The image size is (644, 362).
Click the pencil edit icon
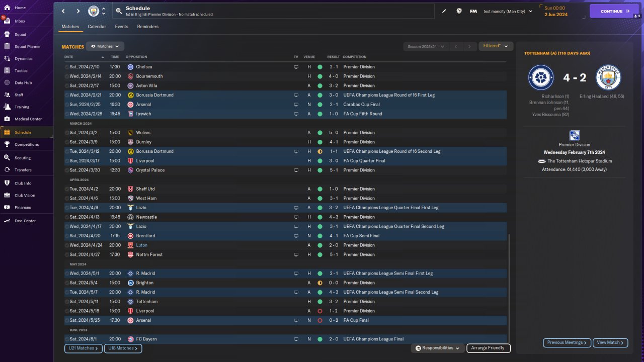(x=444, y=11)
